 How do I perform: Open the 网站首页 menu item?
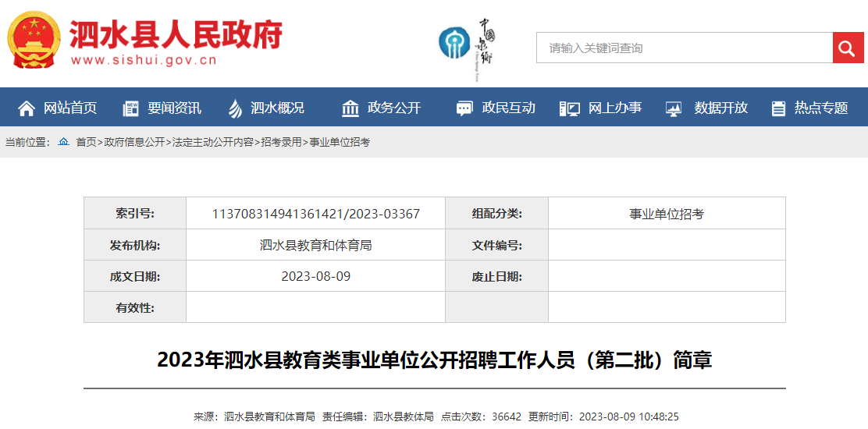pyautogui.click(x=70, y=108)
